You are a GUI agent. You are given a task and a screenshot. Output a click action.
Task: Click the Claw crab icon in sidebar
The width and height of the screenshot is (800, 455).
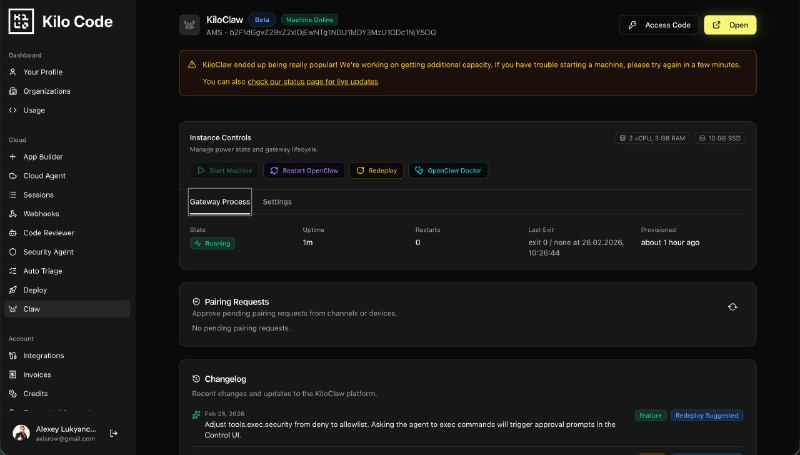[x=13, y=309]
